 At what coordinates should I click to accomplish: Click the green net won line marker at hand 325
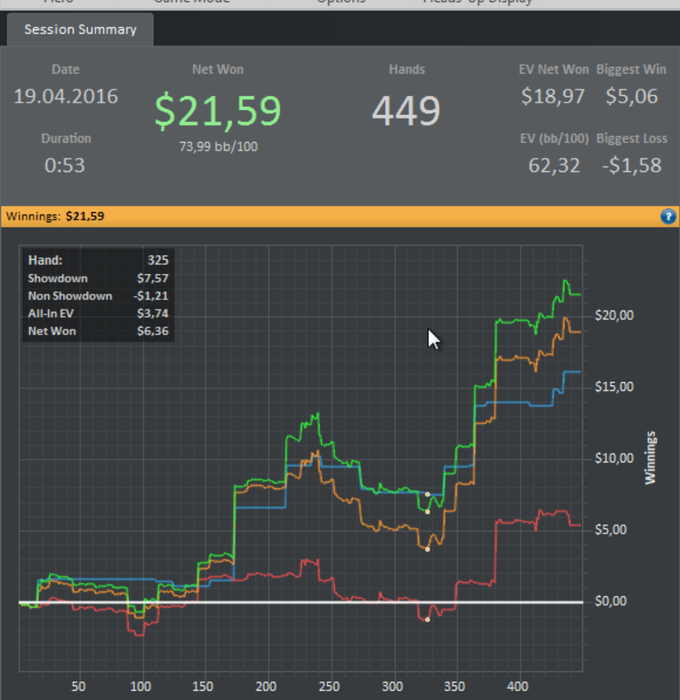click(427, 512)
